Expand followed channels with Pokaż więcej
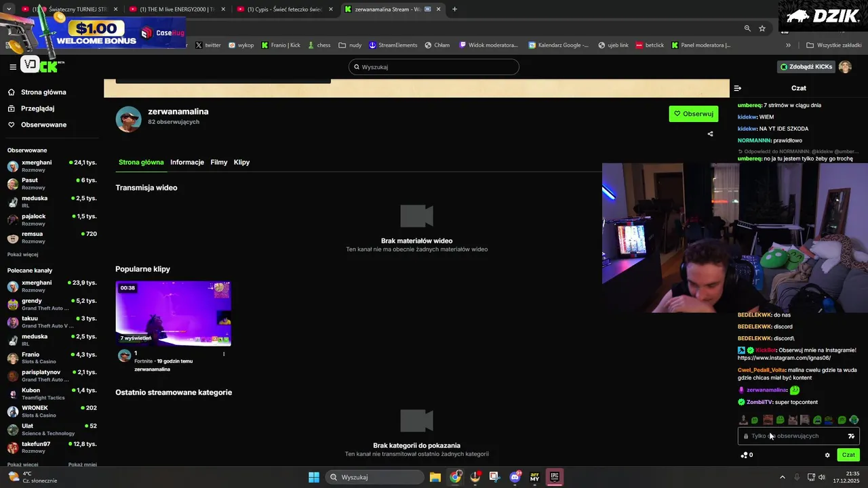 click(x=23, y=254)
